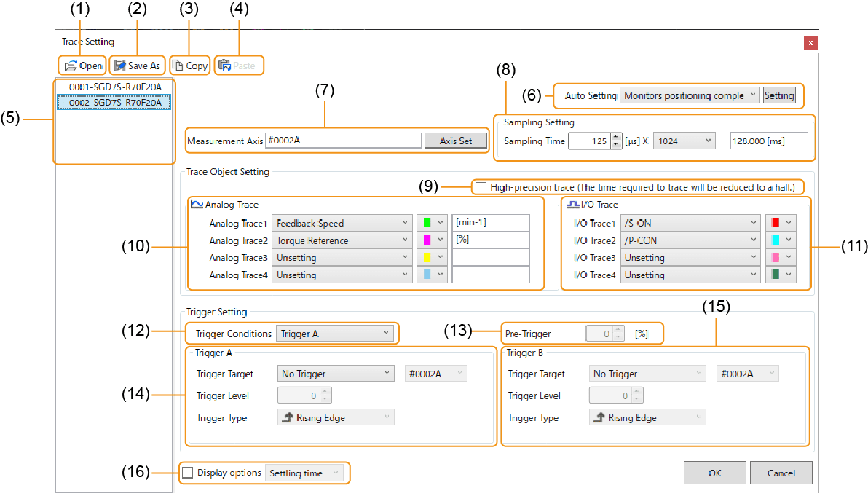Toggle the Display options checkbox
868x496 pixels.
point(188,473)
